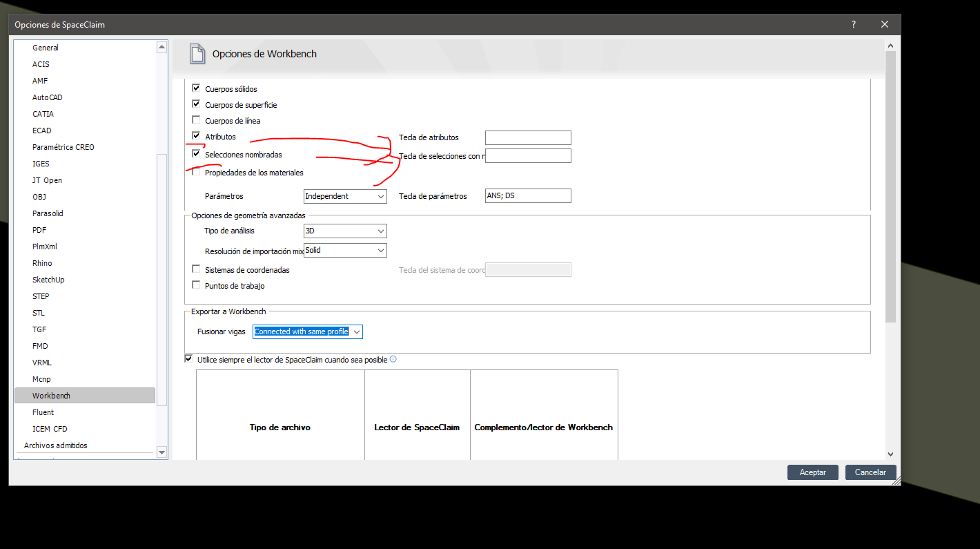Click the Cancelar button
This screenshot has height=549, width=980.
[870, 472]
